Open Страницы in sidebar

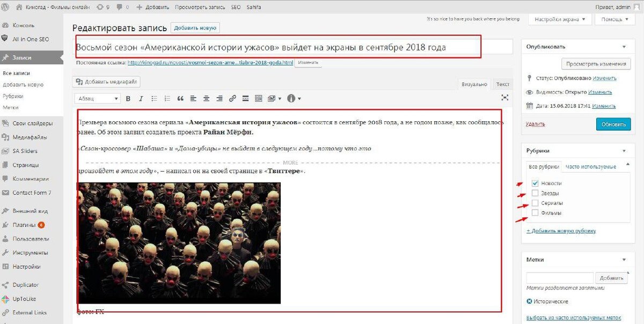[x=26, y=165]
